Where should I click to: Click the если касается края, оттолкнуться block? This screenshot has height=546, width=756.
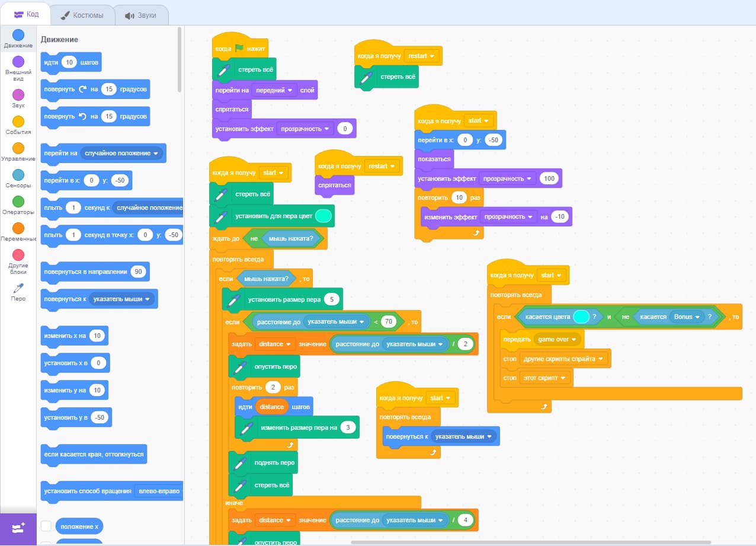tap(94, 455)
